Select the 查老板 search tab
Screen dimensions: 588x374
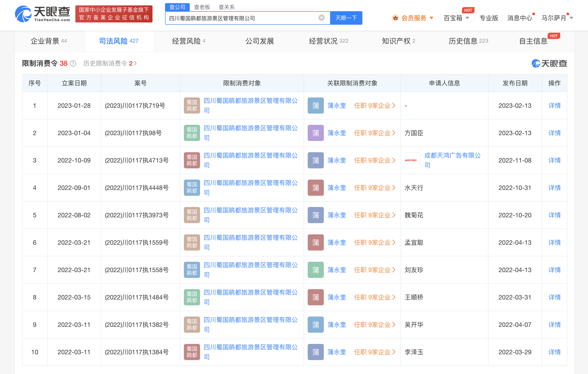click(202, 7)
